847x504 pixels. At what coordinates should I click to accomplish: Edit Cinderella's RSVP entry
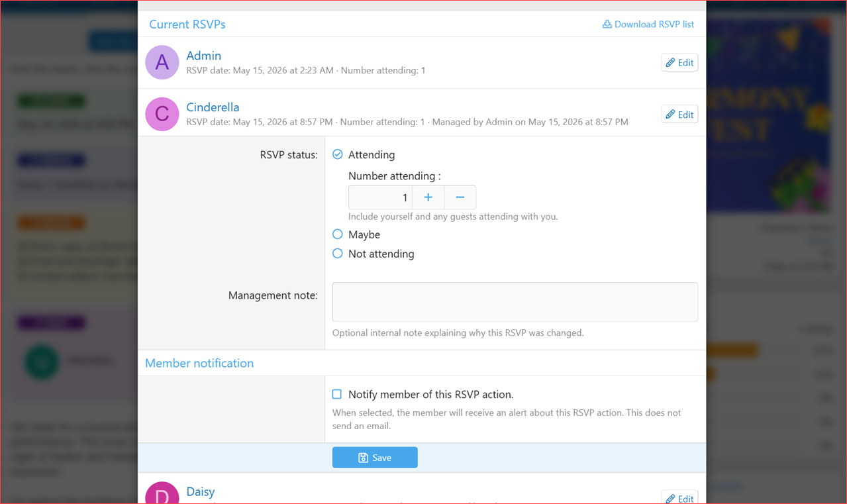point(679,114)
